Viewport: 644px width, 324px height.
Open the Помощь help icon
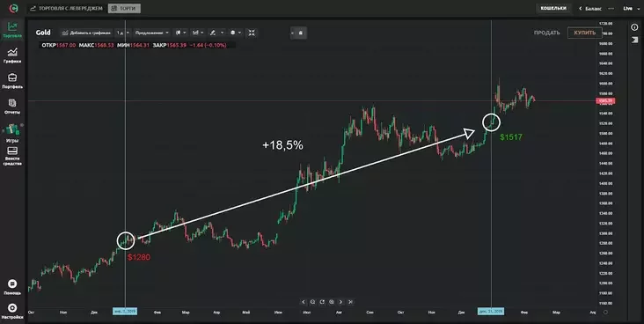(x=12, y=287)
